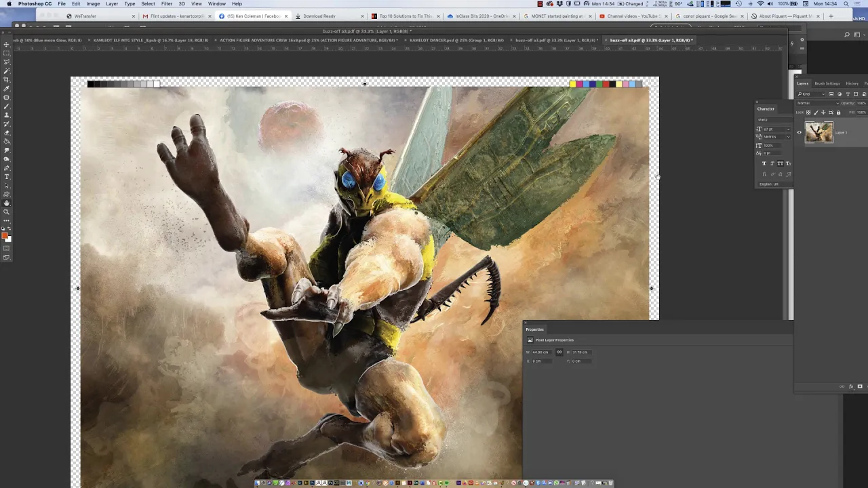Open the layer Opacity field
The image size is (868, 488).
[x=862, y=103]
